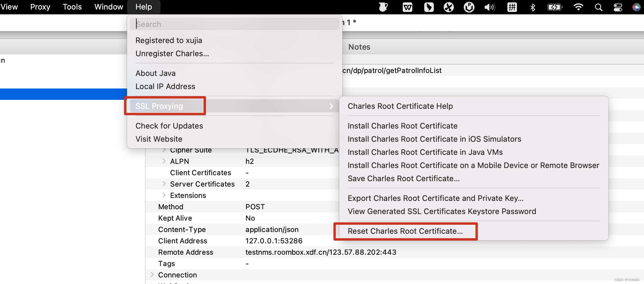Click the round P-shaped status icon in menu bar
644x284 pixels.
469,7
